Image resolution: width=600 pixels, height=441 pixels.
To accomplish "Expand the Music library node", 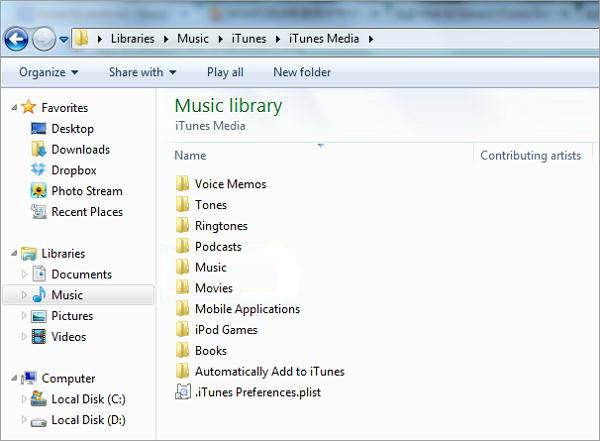I will click(24, 295).
